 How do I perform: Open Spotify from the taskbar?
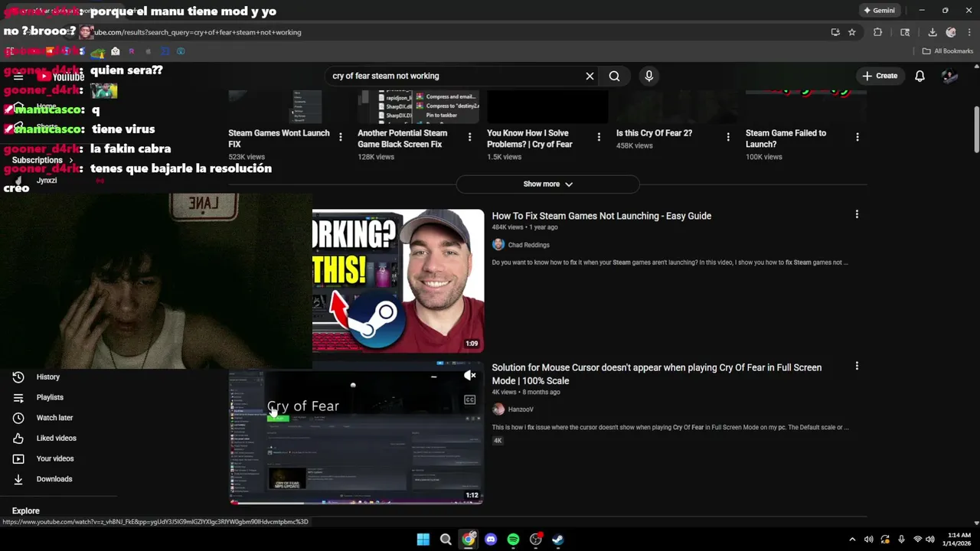(513, 540)
